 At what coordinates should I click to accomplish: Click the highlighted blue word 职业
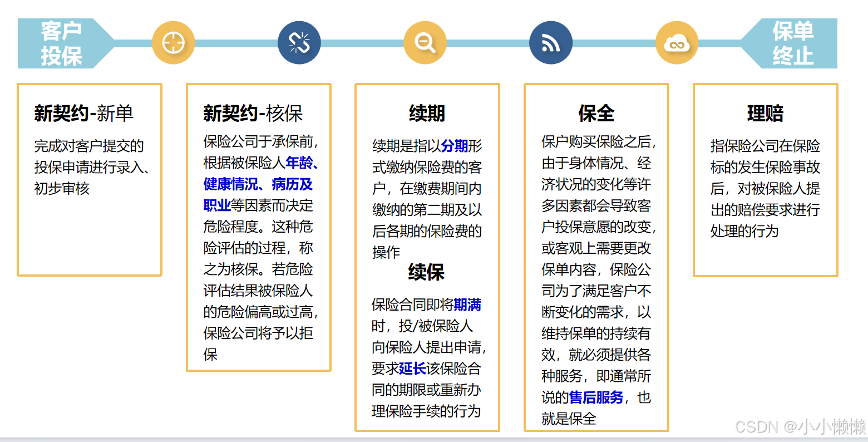pos(217,205)
